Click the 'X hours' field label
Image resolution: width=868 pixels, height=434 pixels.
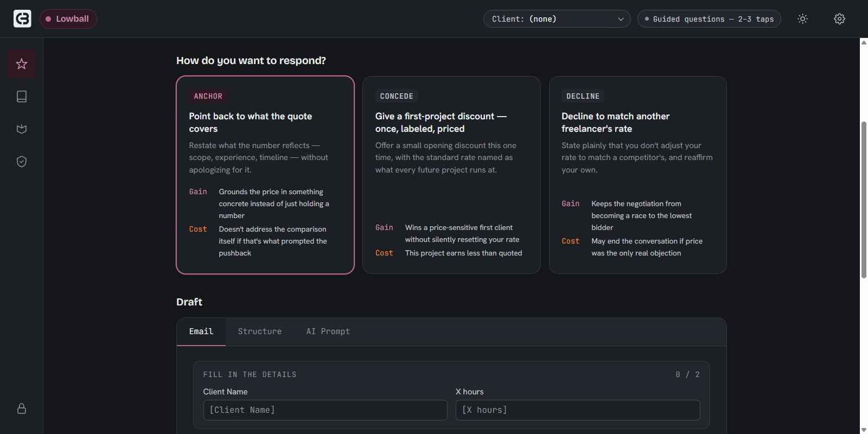(470, 392)
